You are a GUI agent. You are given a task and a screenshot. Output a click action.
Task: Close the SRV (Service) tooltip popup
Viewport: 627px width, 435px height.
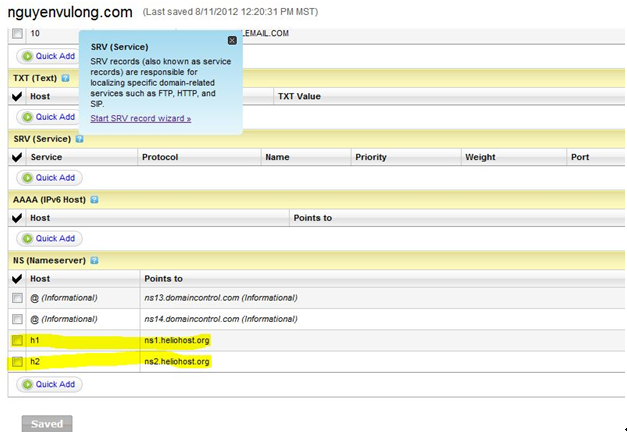coord(232,40)
